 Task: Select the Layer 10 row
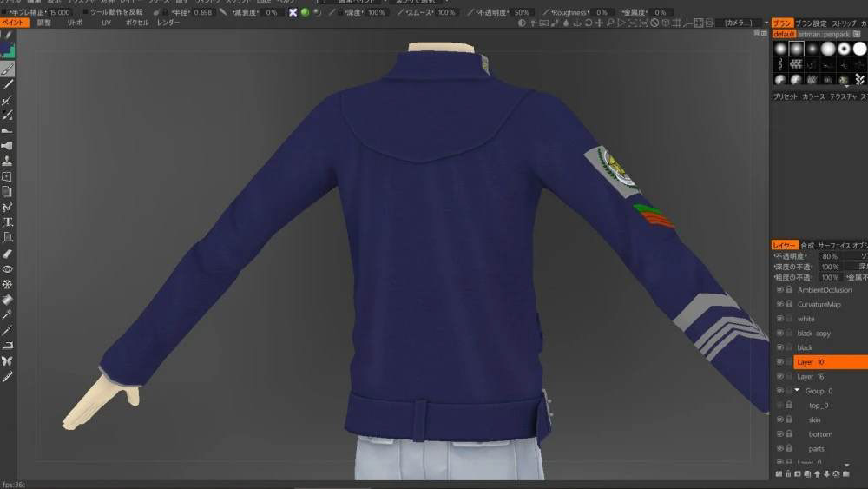831,361
